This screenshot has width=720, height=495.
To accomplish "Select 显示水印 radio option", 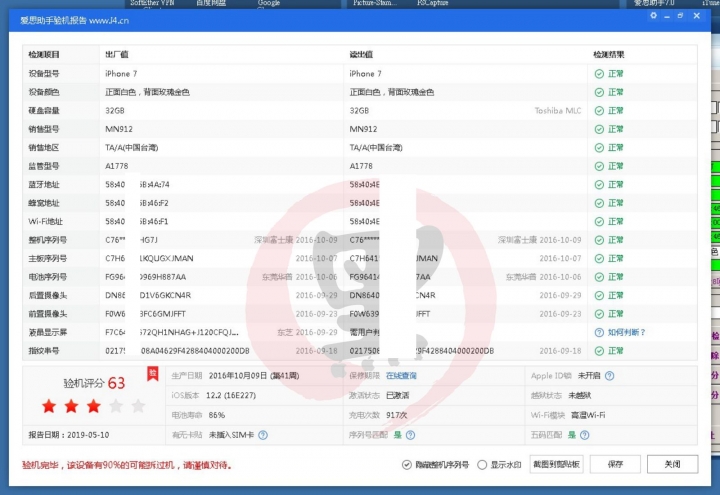I will pos(482,465).
